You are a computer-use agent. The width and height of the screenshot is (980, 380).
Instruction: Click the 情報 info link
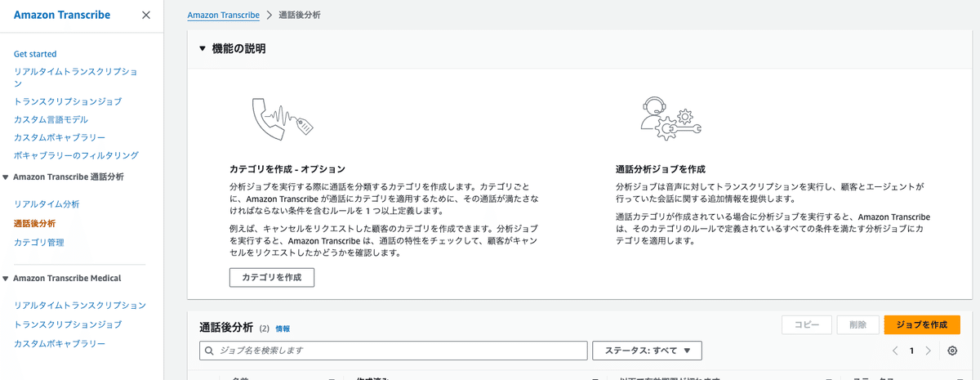pos(283,329)
